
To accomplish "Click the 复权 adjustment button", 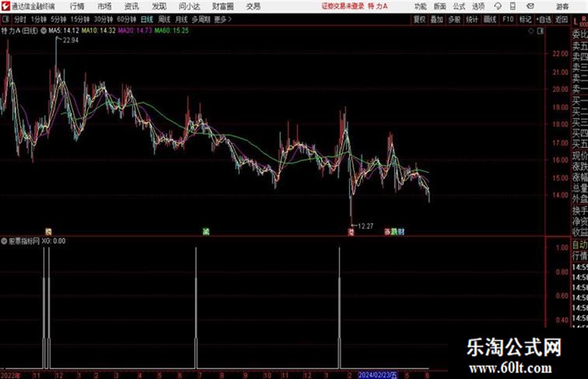I will (x=419, y=19).
